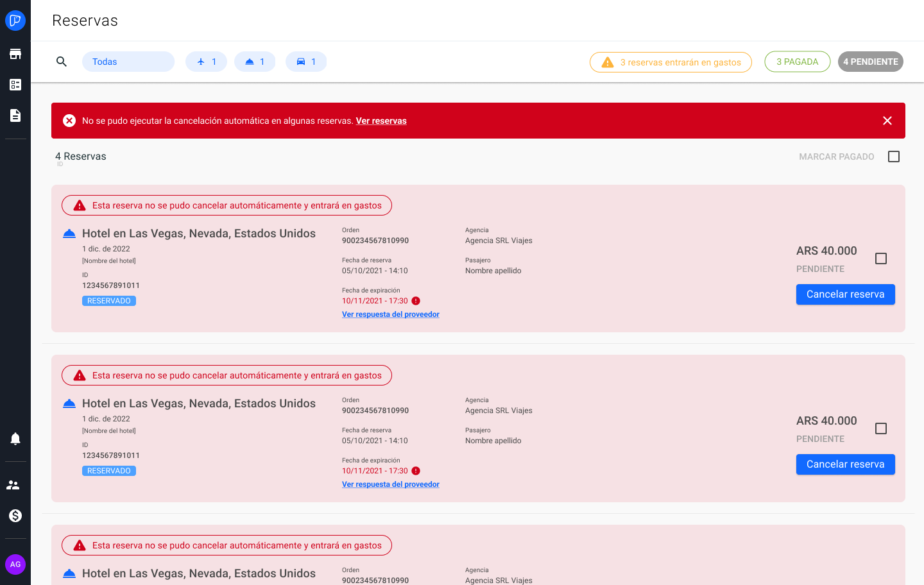This screenshot has height=585, width=924.
Task: Check the first reservation's ARS 40.000 checkbox
Action: (881, 259)
